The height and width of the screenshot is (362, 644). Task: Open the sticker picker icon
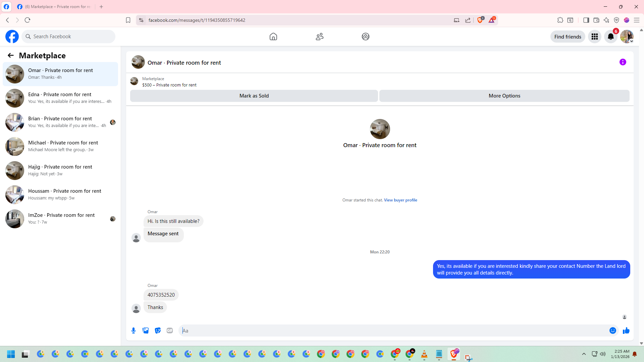click(x=158, y=330)
